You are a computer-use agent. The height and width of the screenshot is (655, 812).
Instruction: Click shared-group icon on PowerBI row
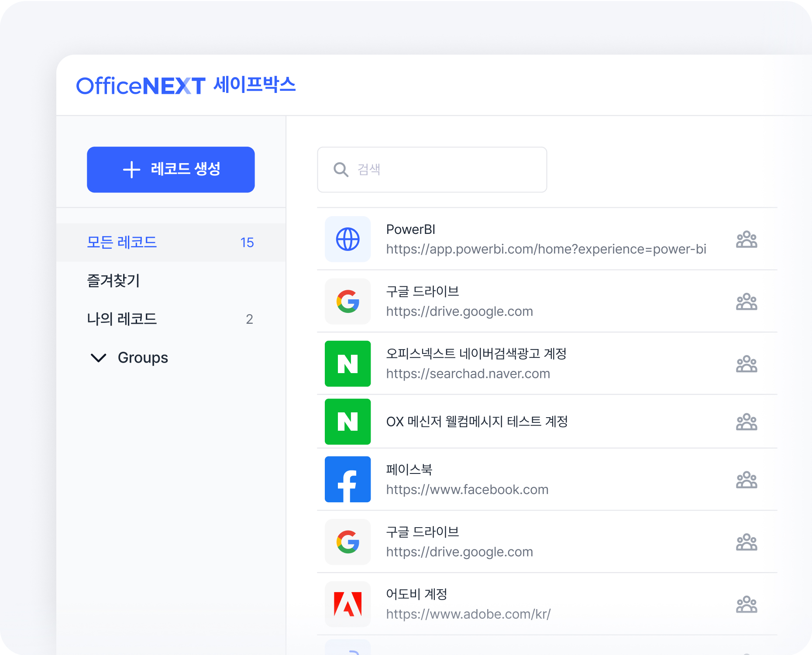coord(747,239)
